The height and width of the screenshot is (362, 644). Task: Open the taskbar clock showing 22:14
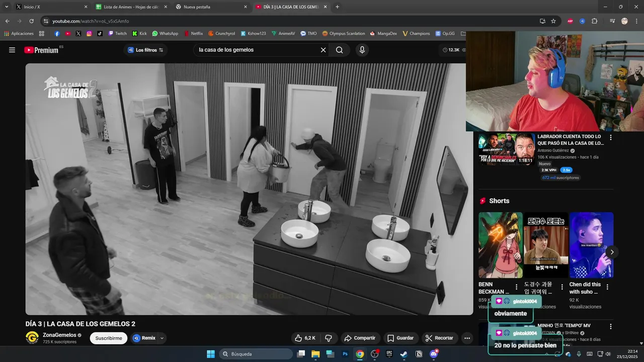coord(627,354)
